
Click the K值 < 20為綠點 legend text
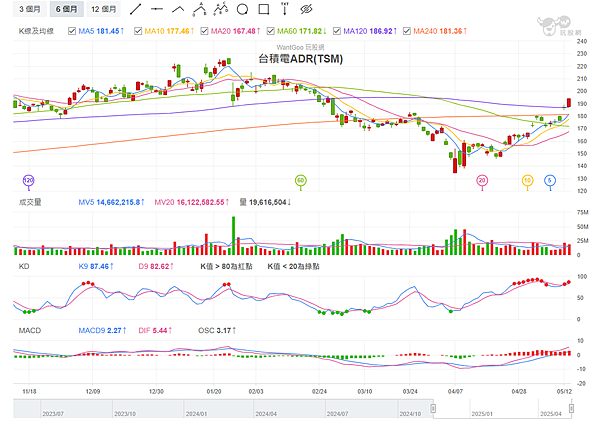pos(293,266)
